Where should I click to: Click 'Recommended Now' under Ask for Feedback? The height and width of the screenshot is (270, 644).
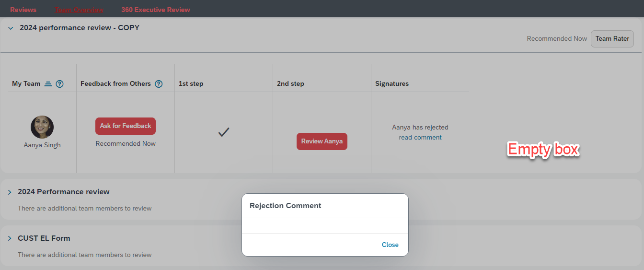pos(126,144)
